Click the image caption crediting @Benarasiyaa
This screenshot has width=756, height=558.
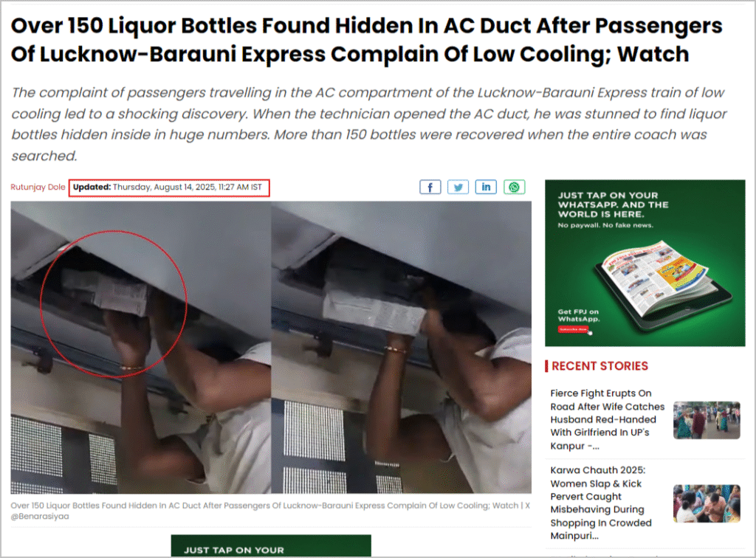270,510
